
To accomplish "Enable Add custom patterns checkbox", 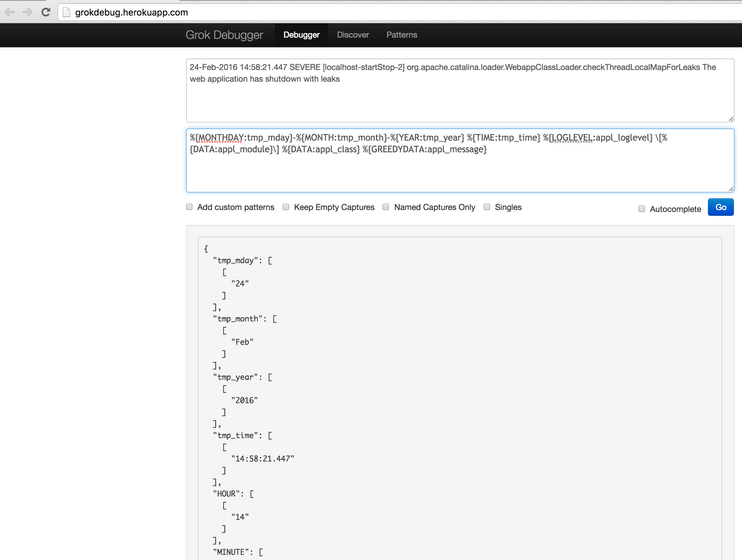I will coord(190,207).
